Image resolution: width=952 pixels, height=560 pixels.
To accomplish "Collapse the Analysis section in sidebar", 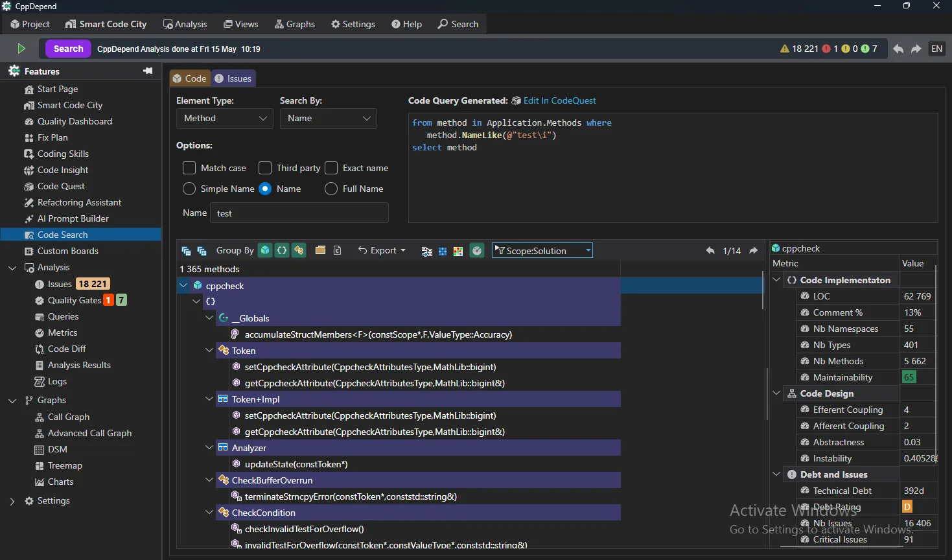I will click(x=12, y=268).
